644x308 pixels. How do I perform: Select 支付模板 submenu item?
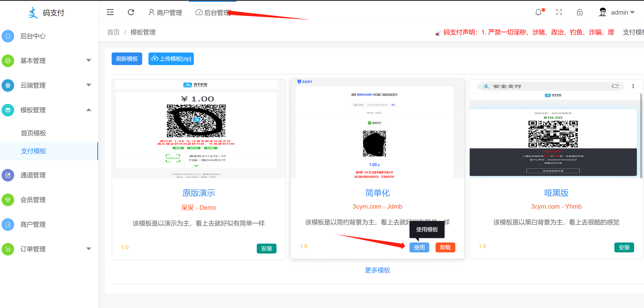pos(33,151)
